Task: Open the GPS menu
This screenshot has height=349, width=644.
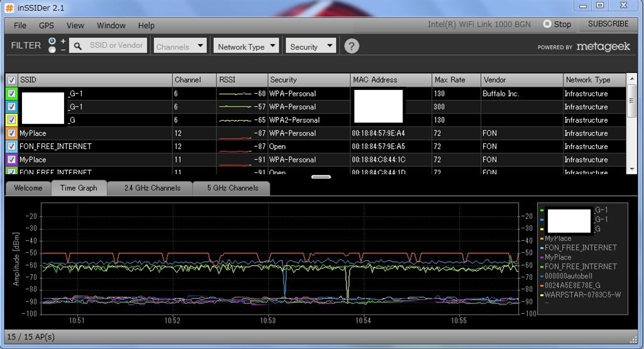Action: (x=47, y=26)
